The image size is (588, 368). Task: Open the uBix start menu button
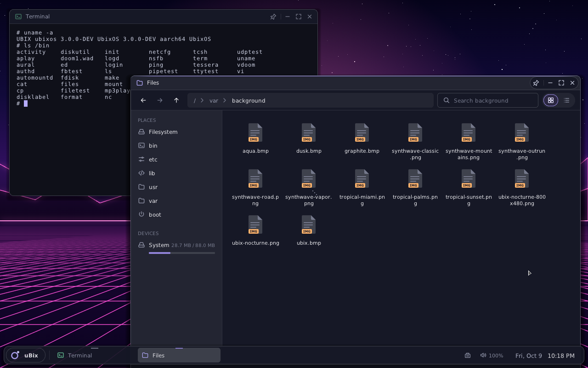[x=25, y=355]
